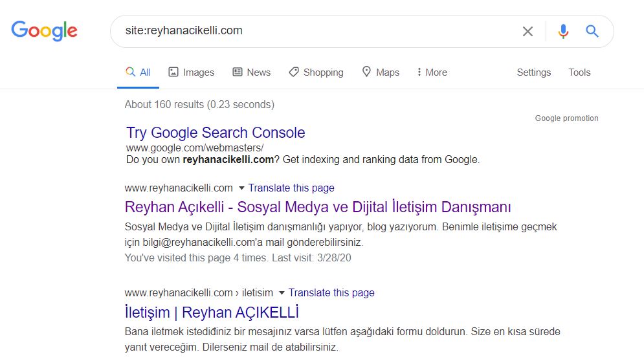644x361 pixels.
Task: Click the News tab newspaper icon
Action: [238, 72]
